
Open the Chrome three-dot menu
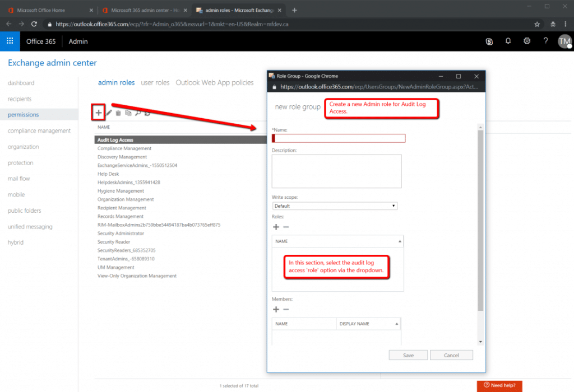point(566,24)
